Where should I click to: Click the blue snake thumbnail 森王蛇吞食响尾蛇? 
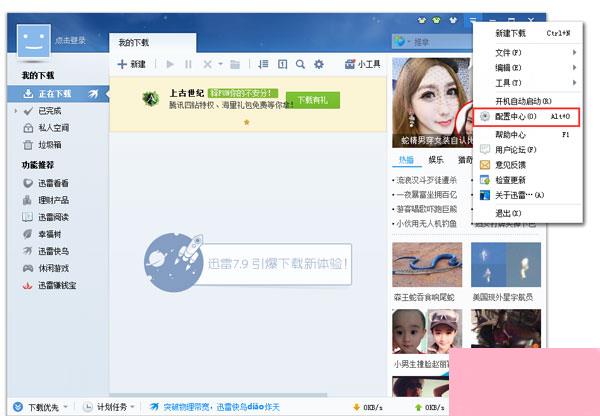coord(427,264)
